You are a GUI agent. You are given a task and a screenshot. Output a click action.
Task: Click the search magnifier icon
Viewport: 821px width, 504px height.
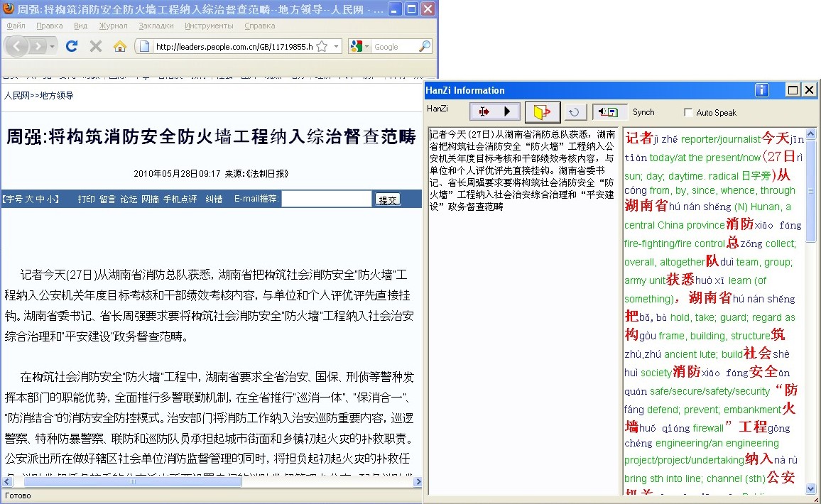tap(425, 47)
